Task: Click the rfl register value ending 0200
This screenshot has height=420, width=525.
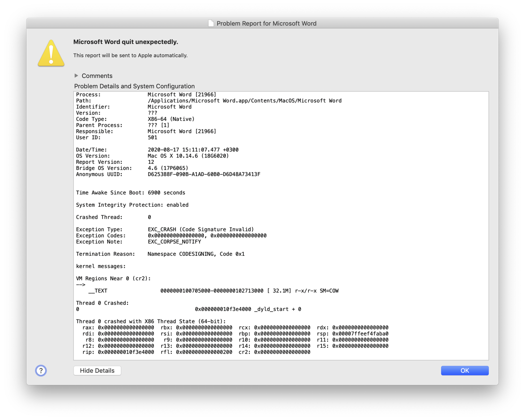Action: pyautogui.click(x=204, y=352)
